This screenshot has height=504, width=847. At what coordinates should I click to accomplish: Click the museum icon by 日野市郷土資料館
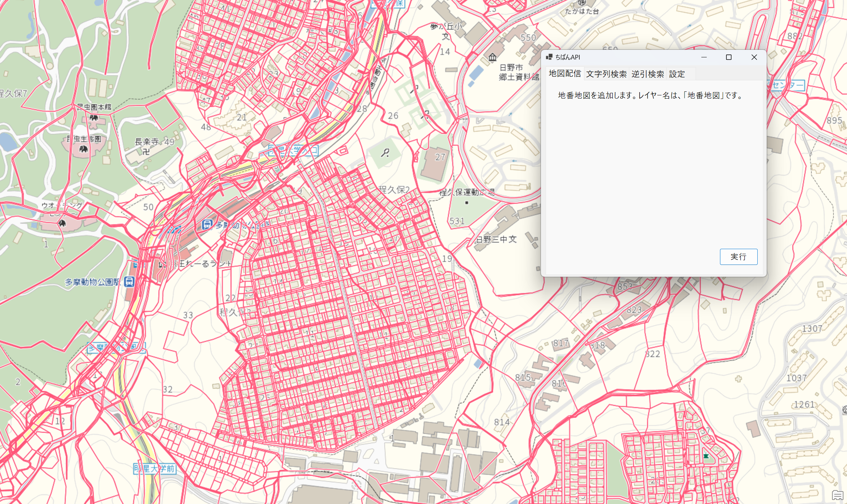pyautogui.click(x=492, y=57)
